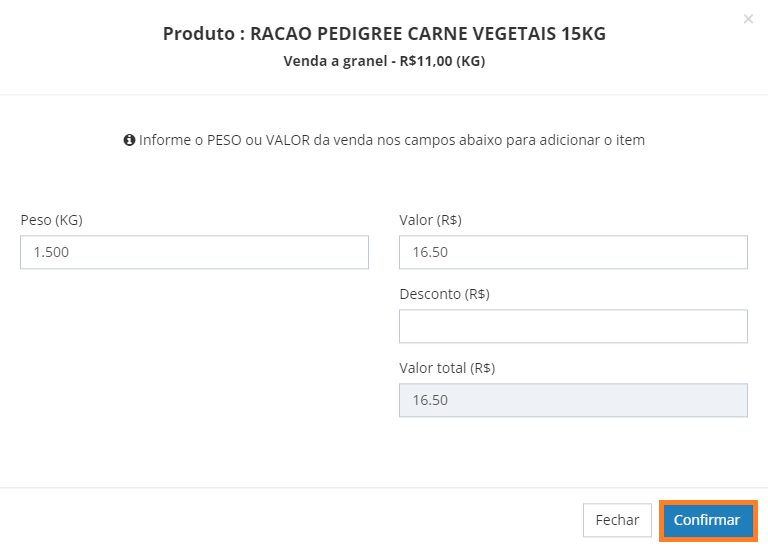Click the Valor total (R$) label

pyautogui.click(x=447, y=368)
